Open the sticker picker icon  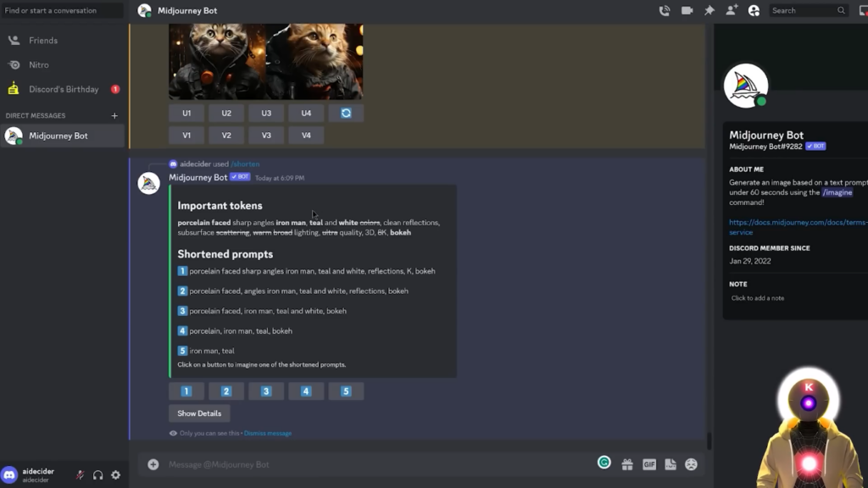pos(670,464)
